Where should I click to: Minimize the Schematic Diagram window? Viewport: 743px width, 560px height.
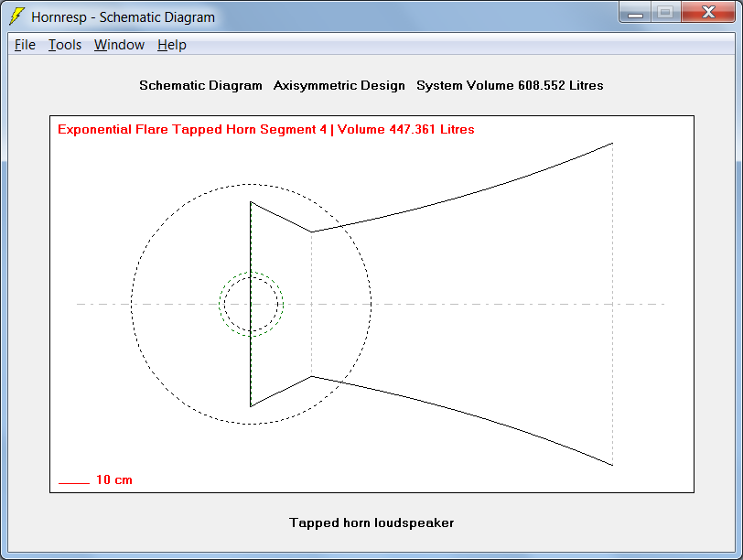tap(635, 12)
